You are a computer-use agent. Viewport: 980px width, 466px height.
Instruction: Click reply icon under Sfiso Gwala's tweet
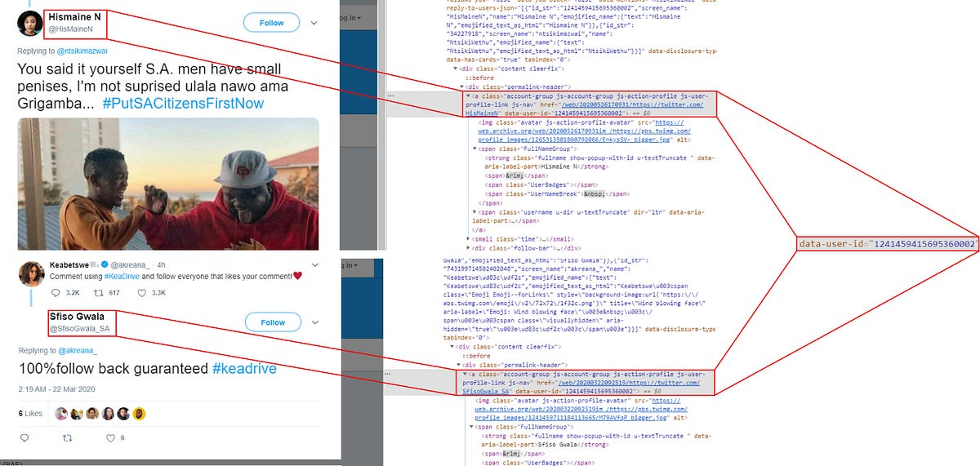23,438
